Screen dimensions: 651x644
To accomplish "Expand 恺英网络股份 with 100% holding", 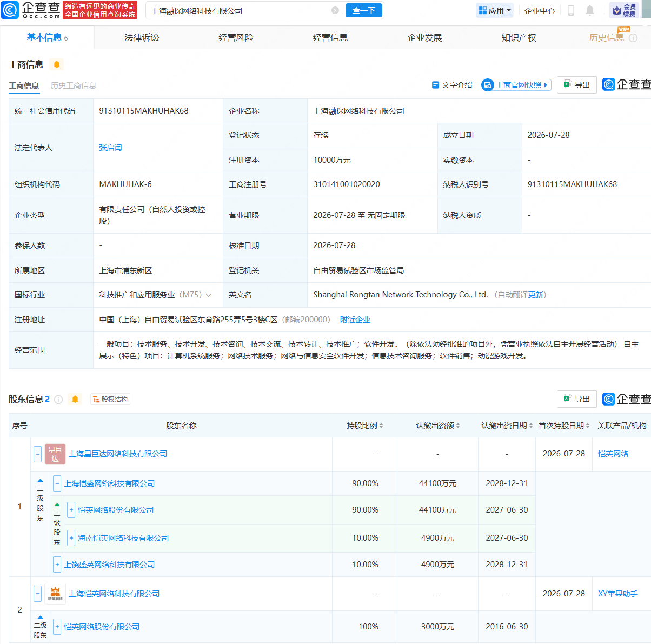I will point(57,627).
